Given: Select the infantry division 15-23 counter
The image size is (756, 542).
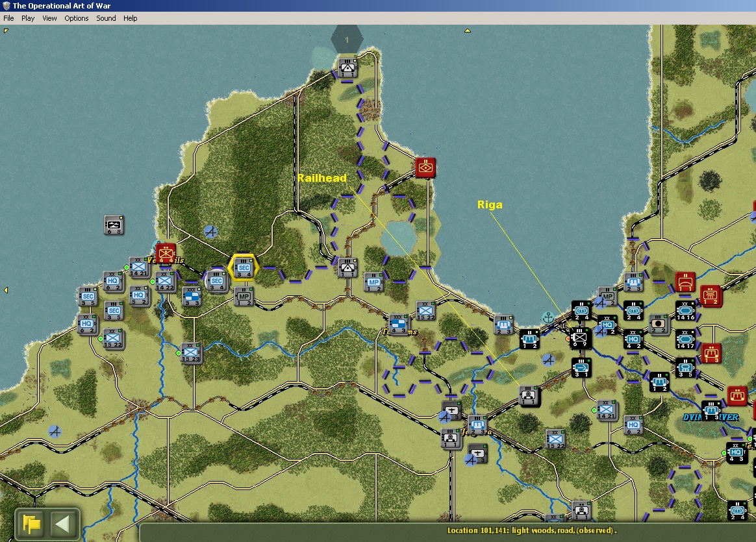Looking at the screenshot, I should [x=192, y=352].
